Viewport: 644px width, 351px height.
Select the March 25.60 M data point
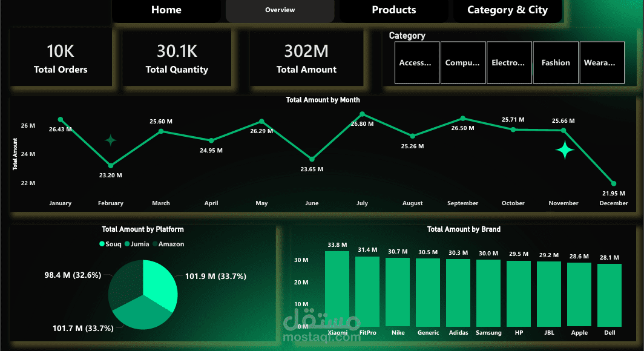click(x=161, y=131)
